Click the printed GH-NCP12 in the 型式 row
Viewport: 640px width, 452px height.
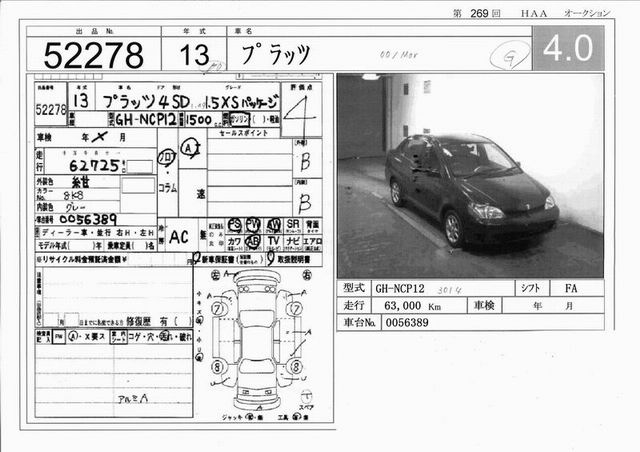400,289
